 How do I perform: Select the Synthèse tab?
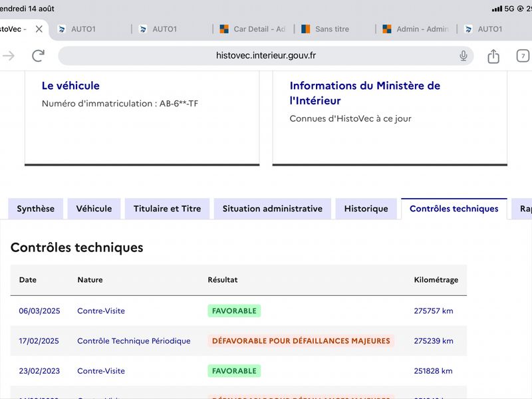(36, 209)
